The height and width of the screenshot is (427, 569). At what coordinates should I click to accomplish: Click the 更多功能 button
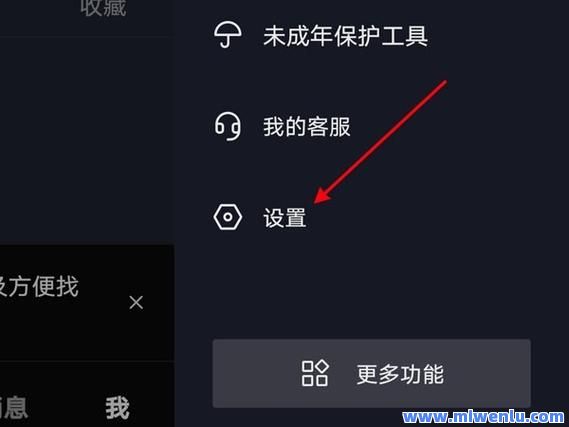372,373
